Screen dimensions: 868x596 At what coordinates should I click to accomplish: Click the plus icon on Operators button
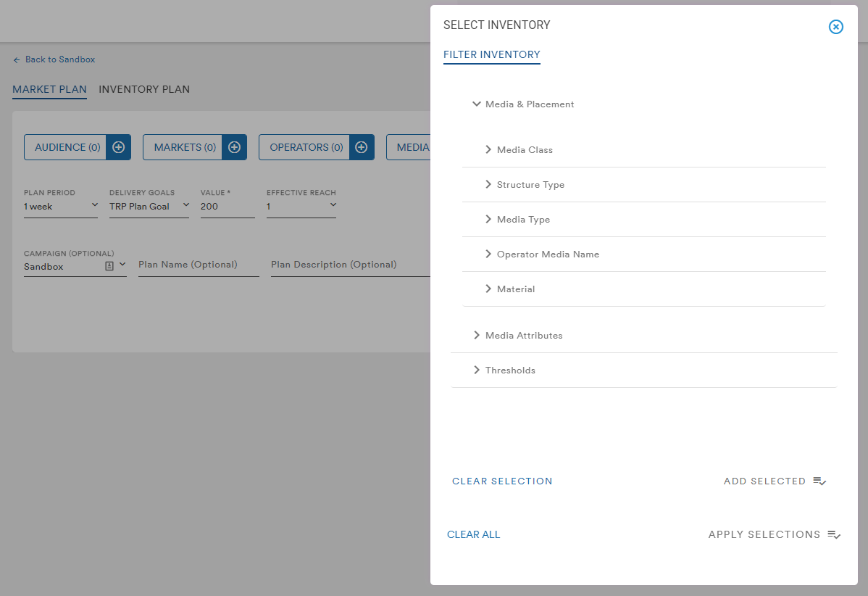tap(362, 147)
